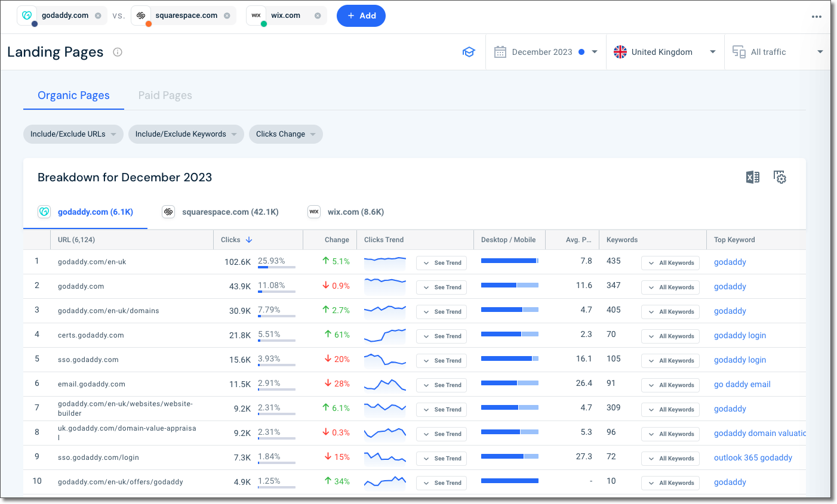Export the table to Excel

click(x=753, y=177)
